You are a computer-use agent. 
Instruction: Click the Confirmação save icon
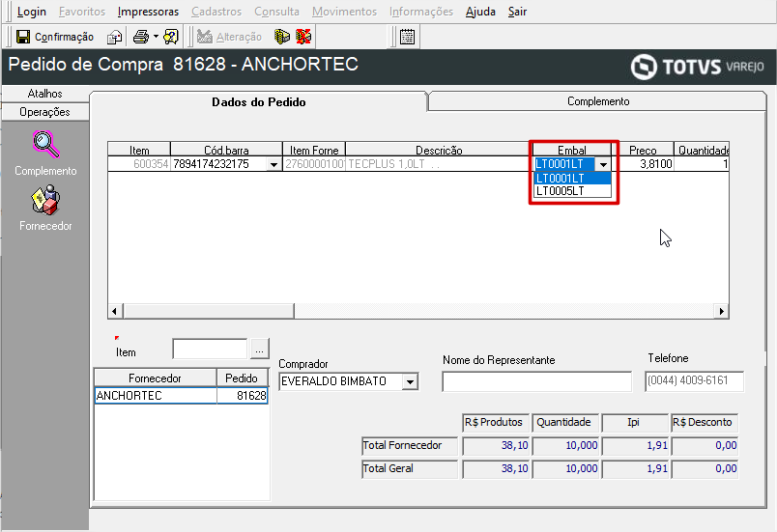pos(23,37)
